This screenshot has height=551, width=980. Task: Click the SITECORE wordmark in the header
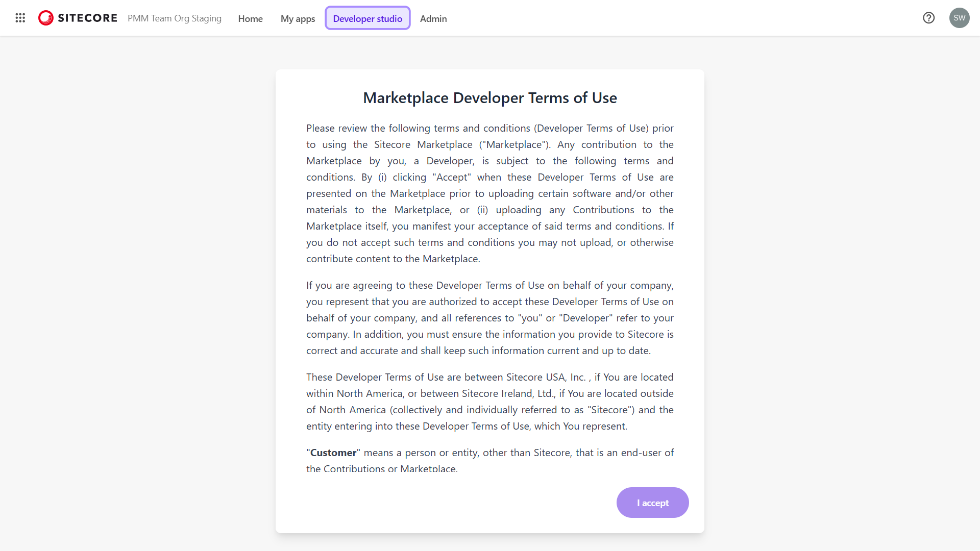pos(88,18)
